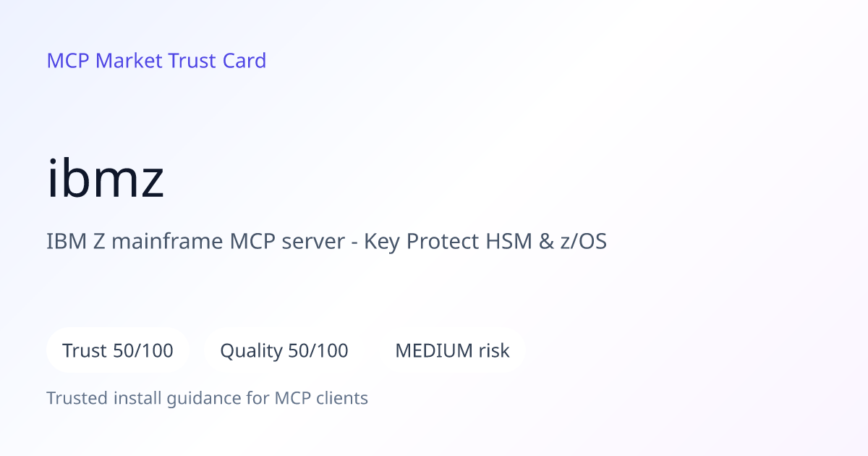Select the ibmz server title
This screenshot has height=456, width=868.
tap(106, 179)
